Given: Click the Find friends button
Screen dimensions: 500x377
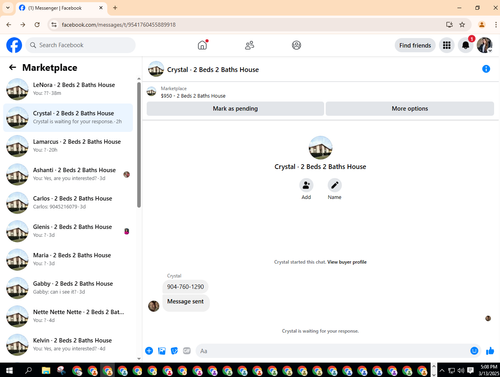Looking at the screenshot, I should click(x=415, y=45).
